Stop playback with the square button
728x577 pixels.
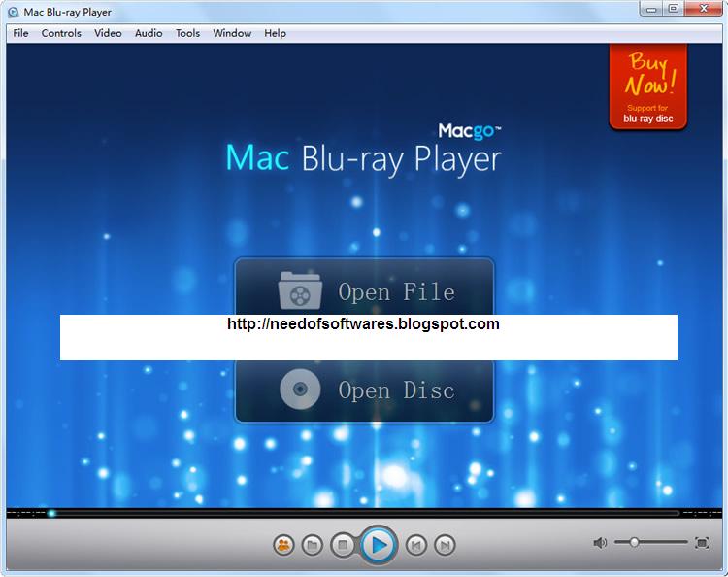(343, 545)
